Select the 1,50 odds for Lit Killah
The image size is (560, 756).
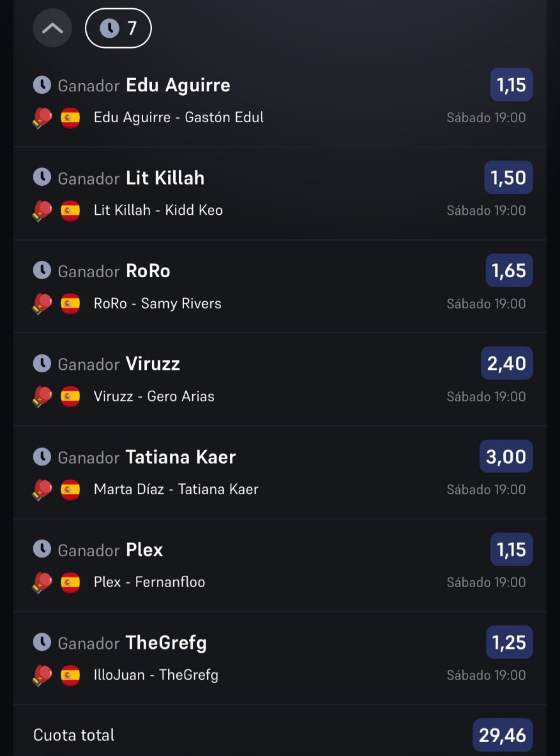coord(508,178)
